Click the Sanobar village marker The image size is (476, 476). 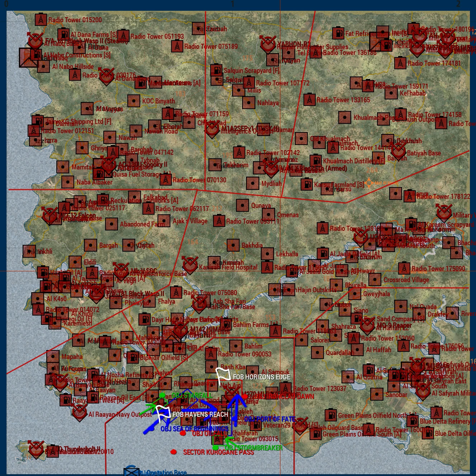tap(377, 394)
